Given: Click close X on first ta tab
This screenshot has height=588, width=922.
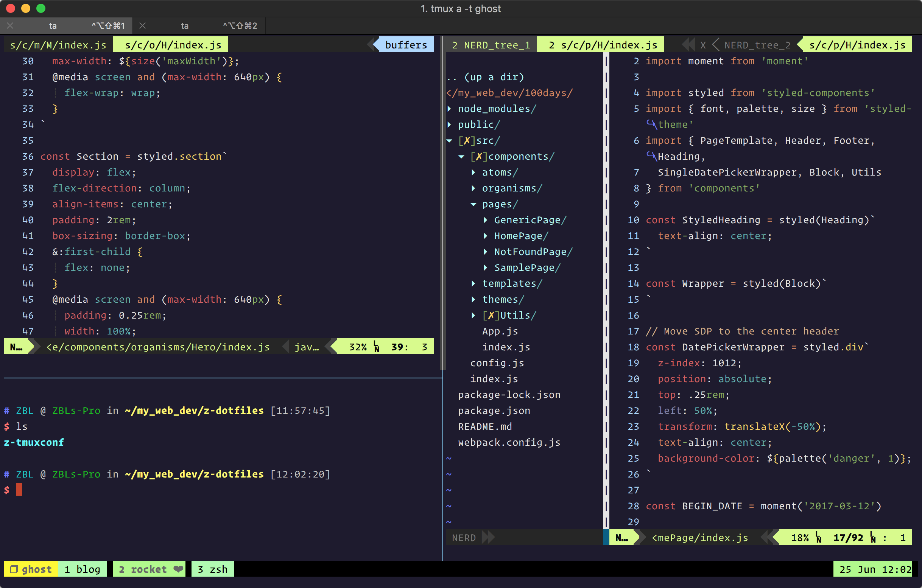Looking at the screenshot, I should (x=10, y=26).
